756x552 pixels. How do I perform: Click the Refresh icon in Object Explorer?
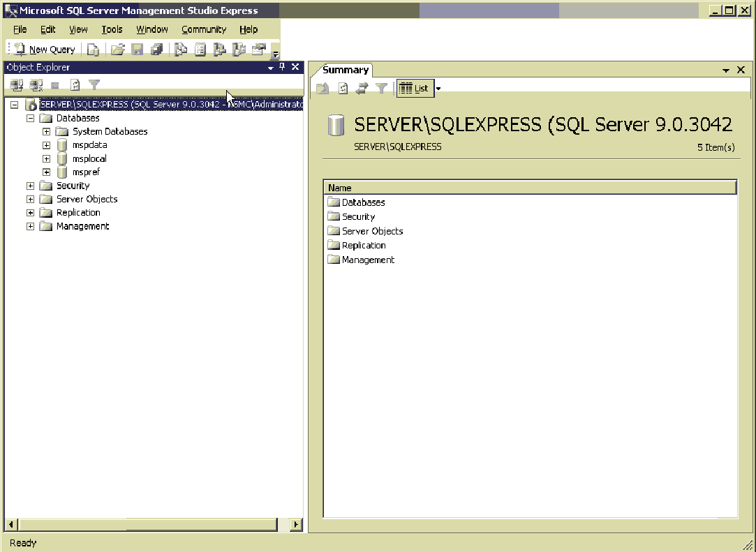coord(75,85)
